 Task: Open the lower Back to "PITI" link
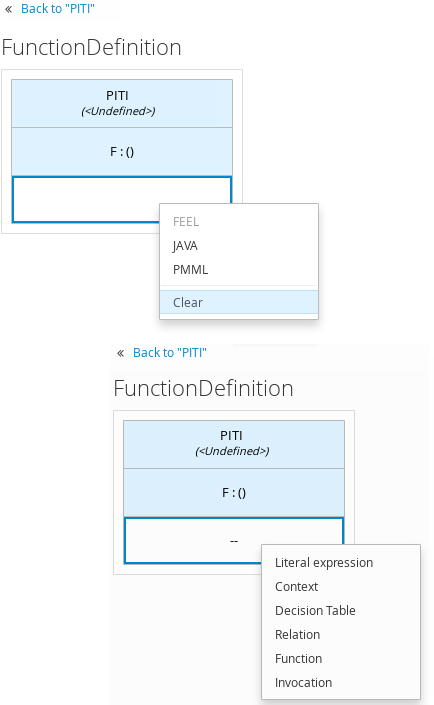[x=170, y=353]
